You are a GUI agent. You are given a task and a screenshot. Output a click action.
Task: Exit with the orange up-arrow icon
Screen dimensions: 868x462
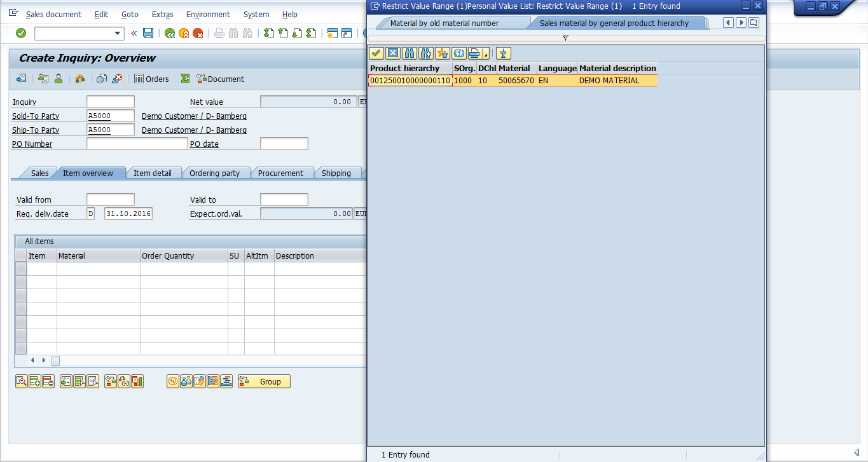click(184, 33)
